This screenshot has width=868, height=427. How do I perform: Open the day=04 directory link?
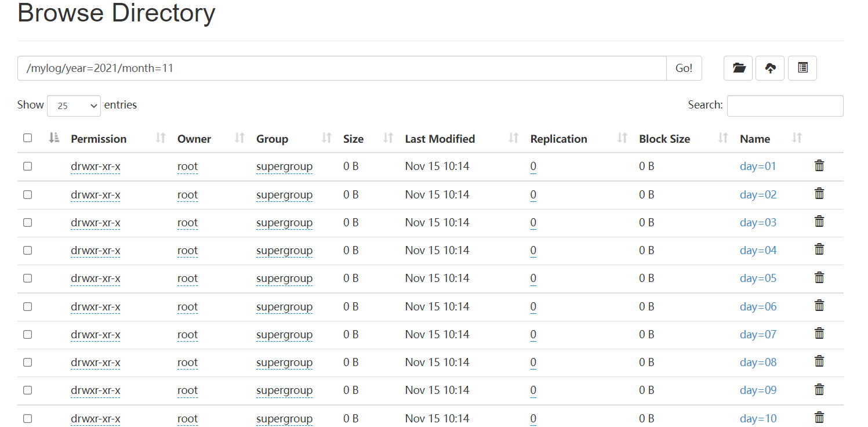758,250
